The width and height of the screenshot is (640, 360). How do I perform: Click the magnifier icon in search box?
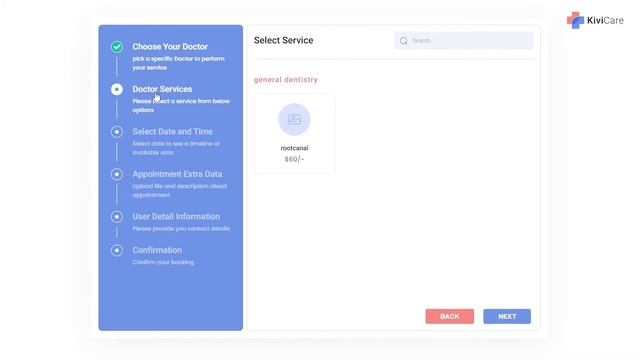coord(404,40)
